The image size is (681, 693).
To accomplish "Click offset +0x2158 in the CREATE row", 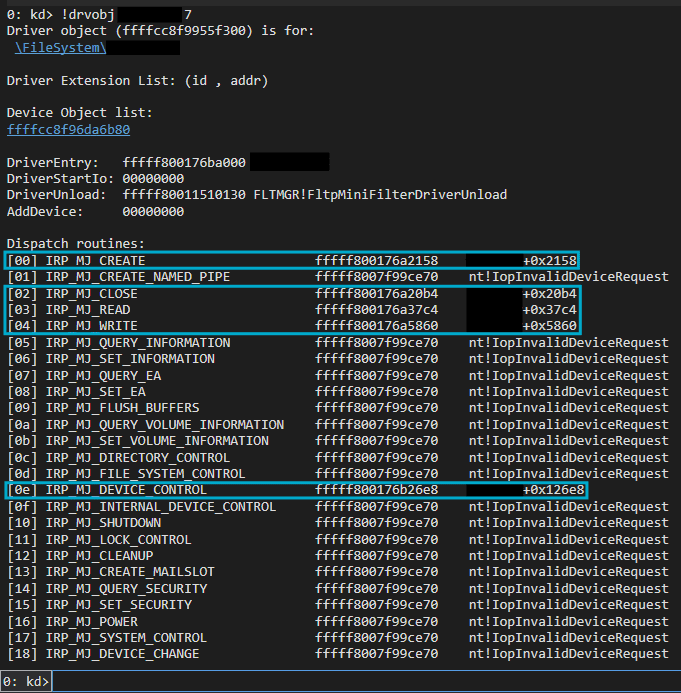I will pyautogui.click(x=550, y=260).
